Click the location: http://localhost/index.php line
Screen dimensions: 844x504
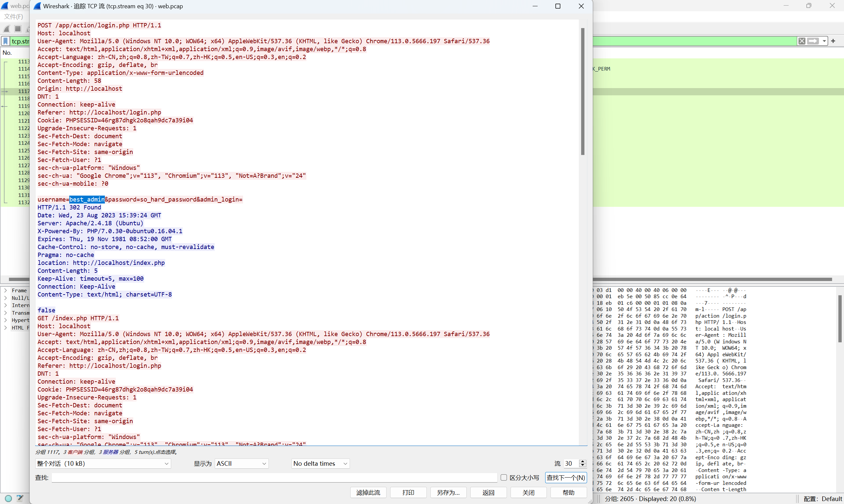(101, 263)
